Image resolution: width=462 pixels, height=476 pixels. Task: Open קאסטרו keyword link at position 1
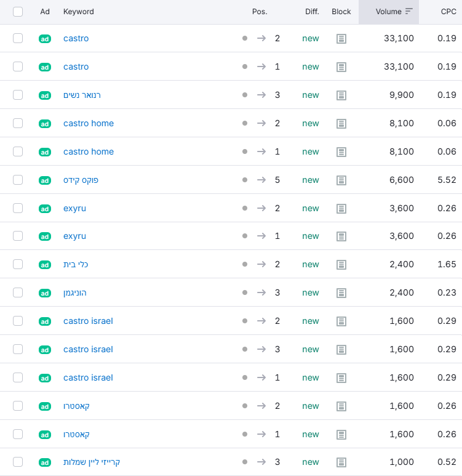pyautogui.click(x=76, y=434)
